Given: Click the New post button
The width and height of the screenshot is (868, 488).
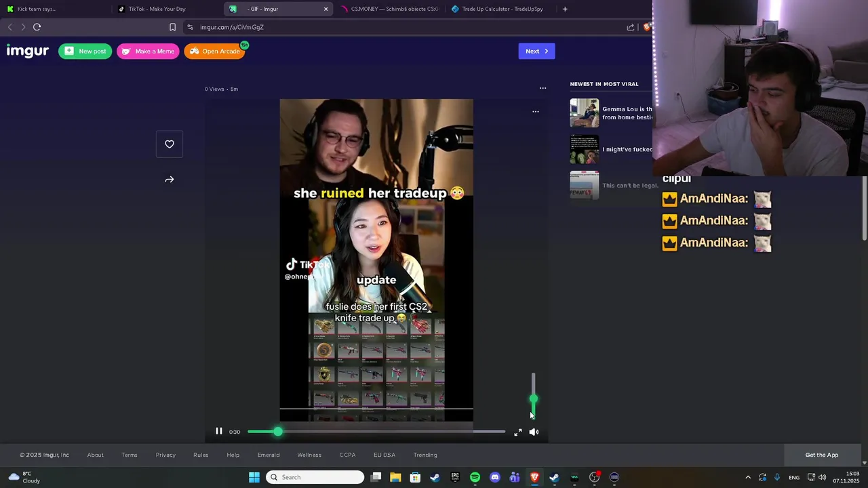Looking at the screenshot, I should (85, 51).
